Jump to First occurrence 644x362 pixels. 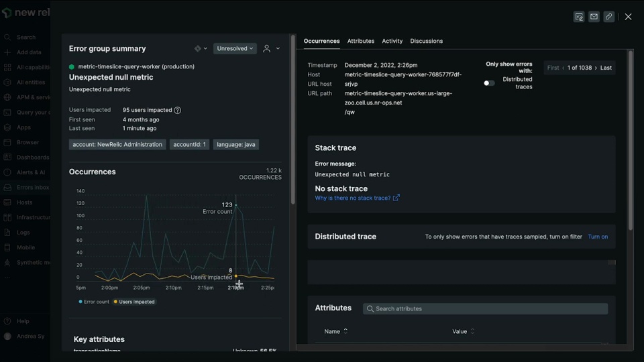(553, 68)
